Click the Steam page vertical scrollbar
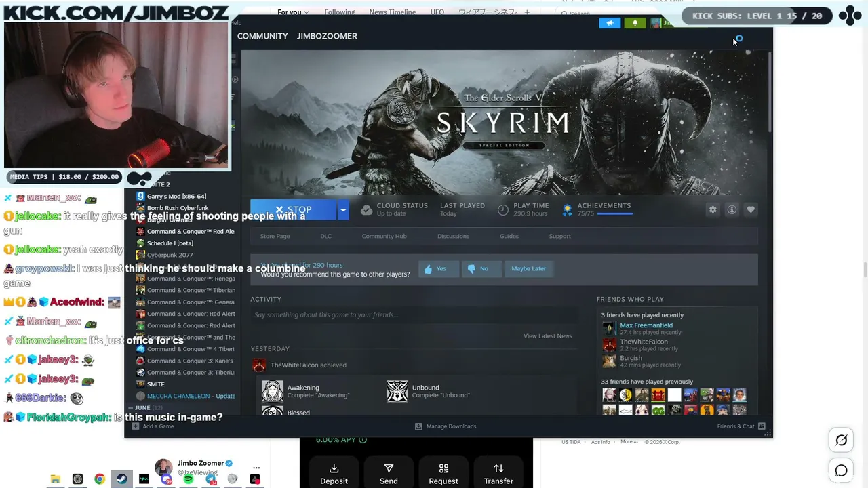This screenshot has height=488, width=868. click(770, 91)
